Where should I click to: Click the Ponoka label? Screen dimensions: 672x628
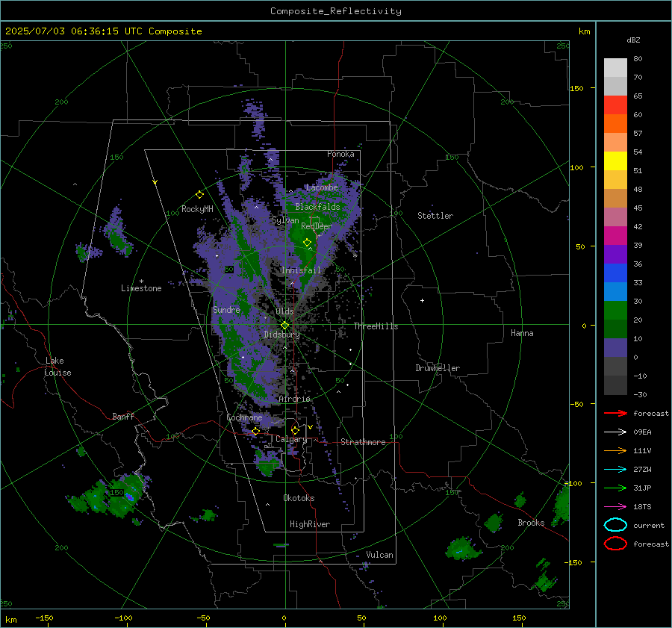pyautogui.click(x=340, y=154)
